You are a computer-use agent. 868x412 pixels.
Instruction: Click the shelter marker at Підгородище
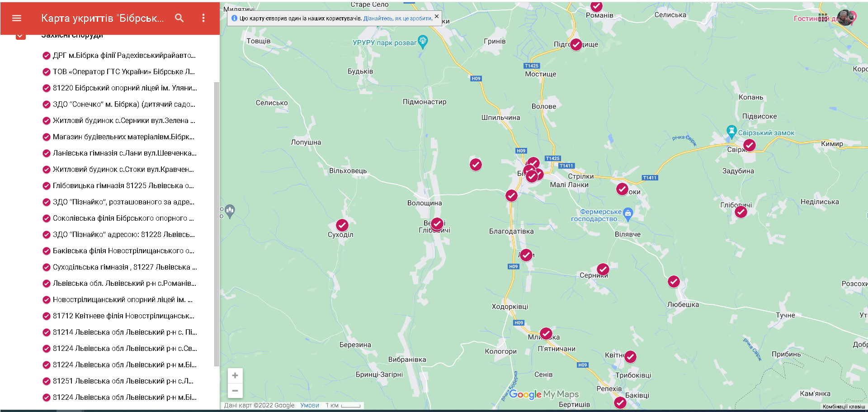[x=576, y=44]
